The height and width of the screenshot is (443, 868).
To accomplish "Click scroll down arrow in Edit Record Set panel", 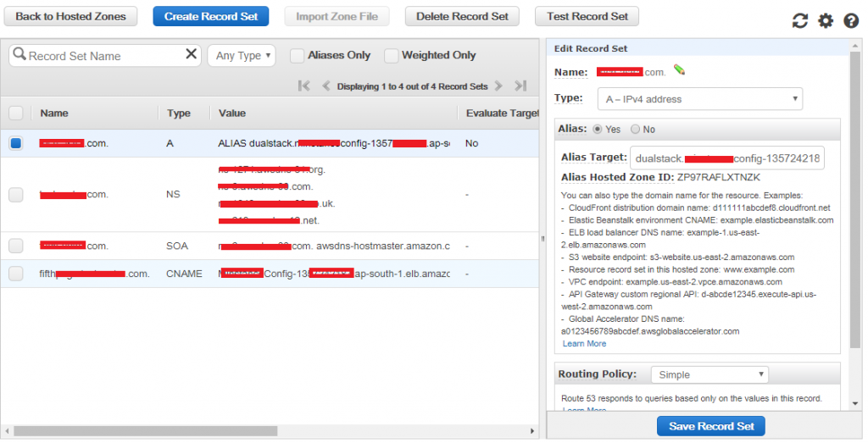I will pos(856,404).
